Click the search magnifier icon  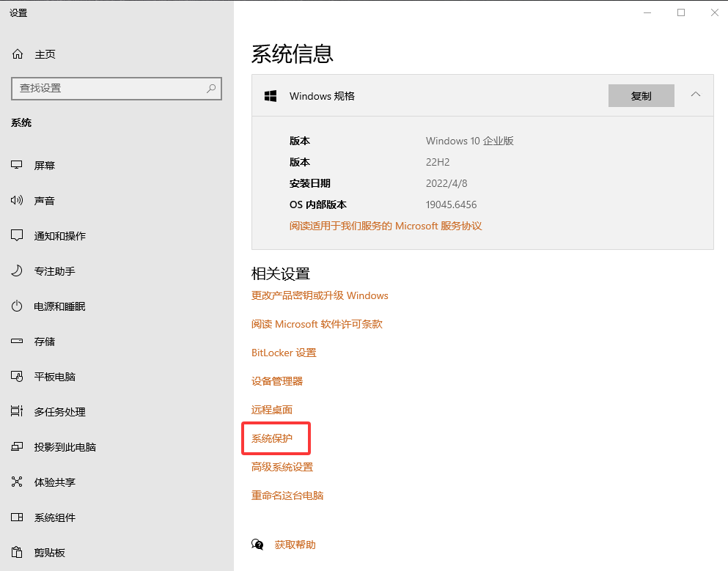click(211, 89)
